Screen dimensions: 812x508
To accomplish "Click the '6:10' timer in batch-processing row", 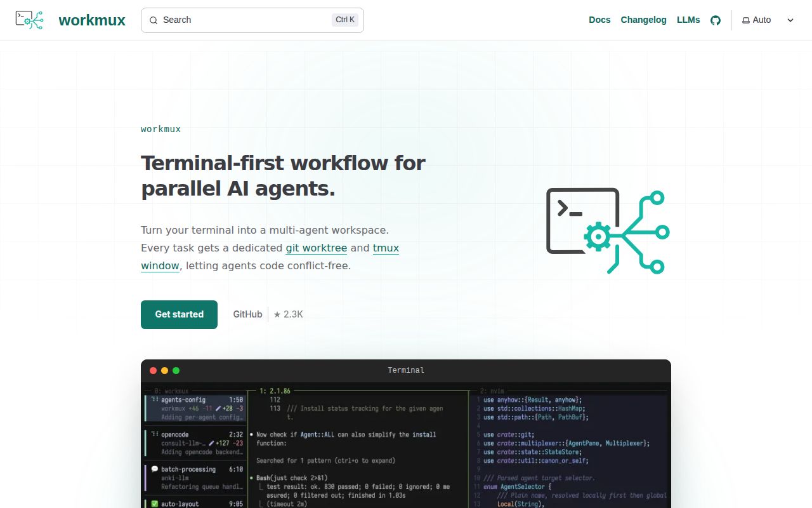I will click(x=235, y=469).
